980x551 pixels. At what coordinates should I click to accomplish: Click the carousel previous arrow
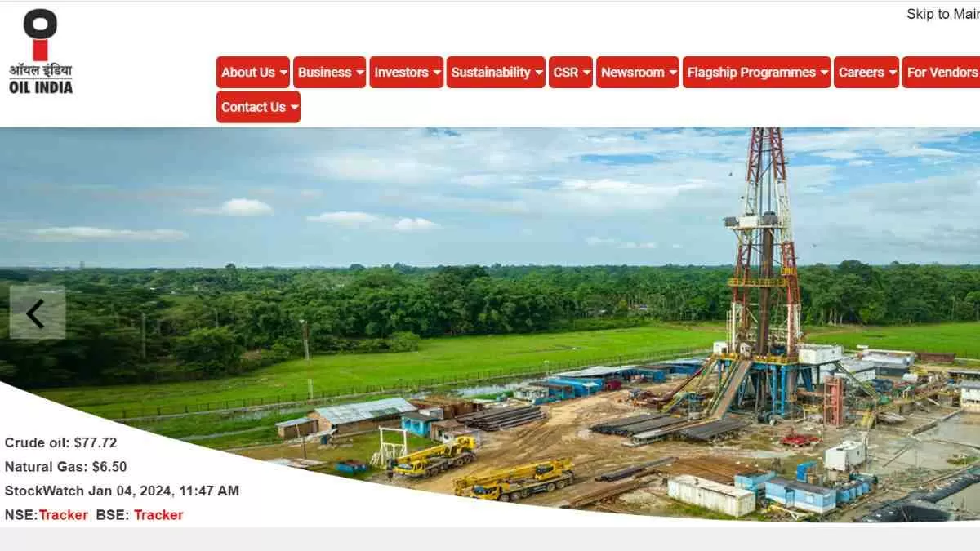click(x=37, y=313)
